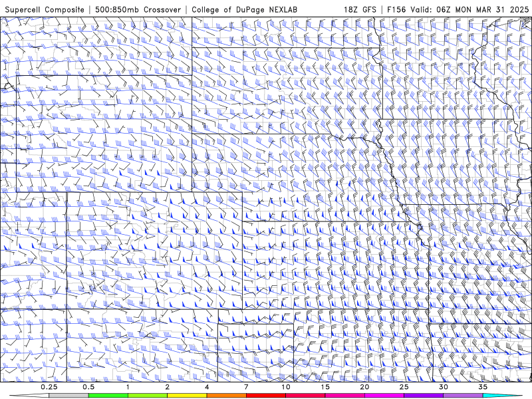Select the purple segment between 25 and 30
This screenshot has width=532, height=399.
(424, 396)
